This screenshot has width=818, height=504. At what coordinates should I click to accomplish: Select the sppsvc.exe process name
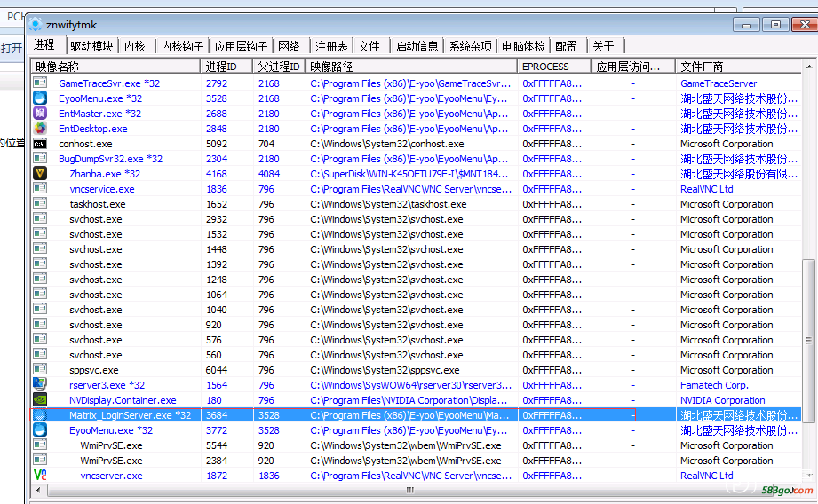(x=94, y=370)
